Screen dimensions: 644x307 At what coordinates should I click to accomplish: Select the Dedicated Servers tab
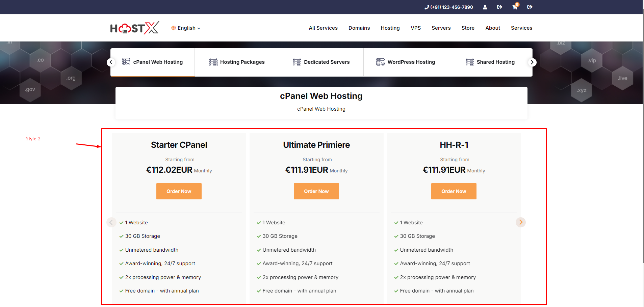pyautogui.click(x=321, y=62)
